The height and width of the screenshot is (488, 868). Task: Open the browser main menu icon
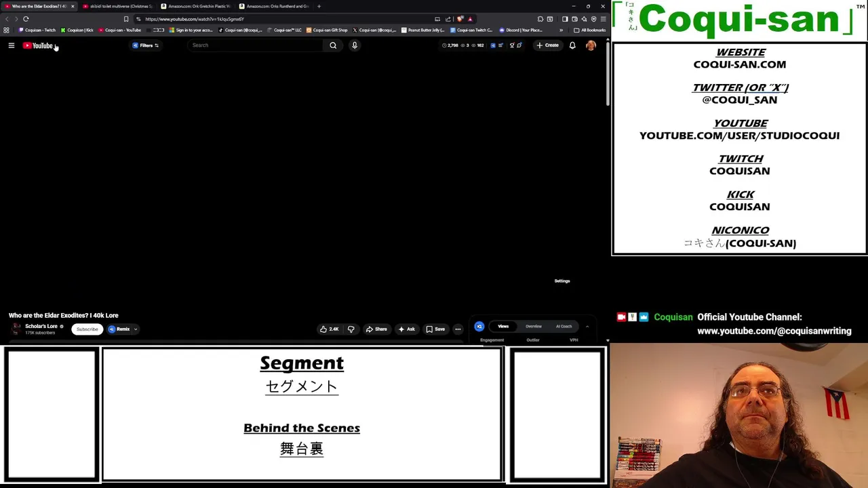click(x=603, y=19)
